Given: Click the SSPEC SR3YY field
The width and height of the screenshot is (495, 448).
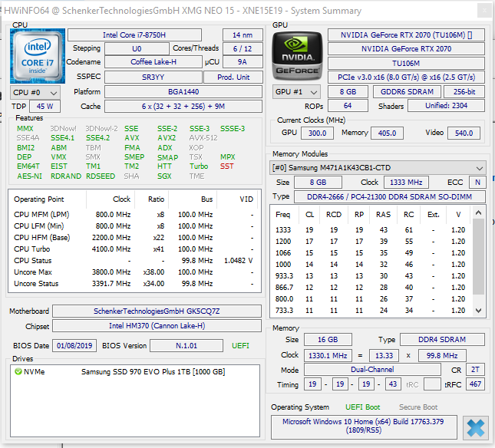Looking at the screenshot, I should 153,77.
